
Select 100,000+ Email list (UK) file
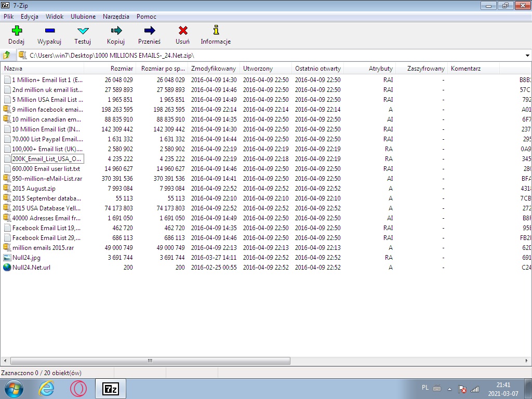(x=47, y=149)
